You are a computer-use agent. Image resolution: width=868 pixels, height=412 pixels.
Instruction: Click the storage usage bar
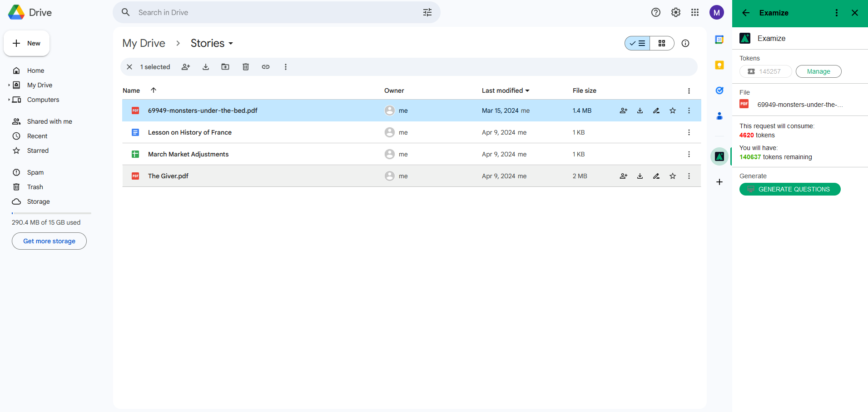point(51,213)
